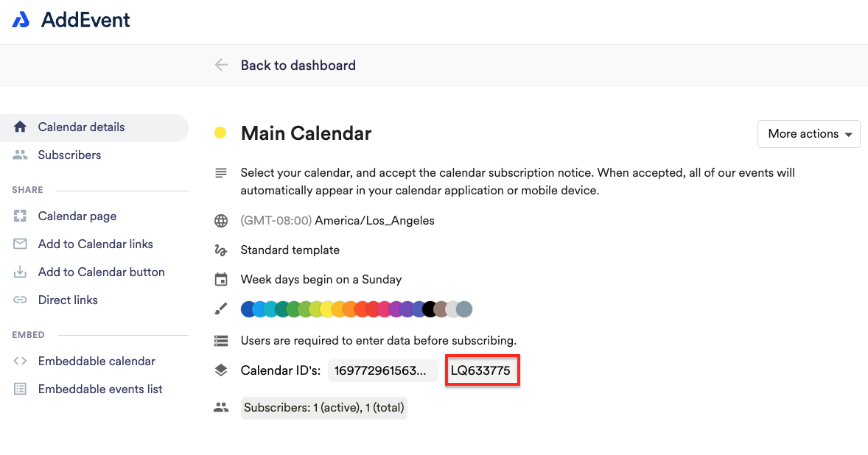This screenshot has height=455, width=868.
Task: Click the custom data fields list icon
Action: tap(221, 341)
